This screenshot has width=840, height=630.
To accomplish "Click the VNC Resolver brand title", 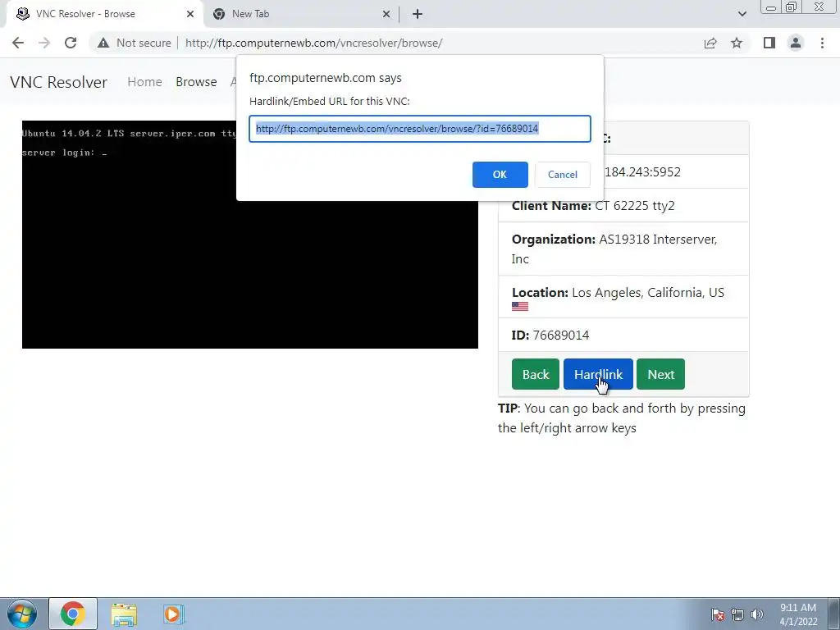I will [x=58, y=82].
